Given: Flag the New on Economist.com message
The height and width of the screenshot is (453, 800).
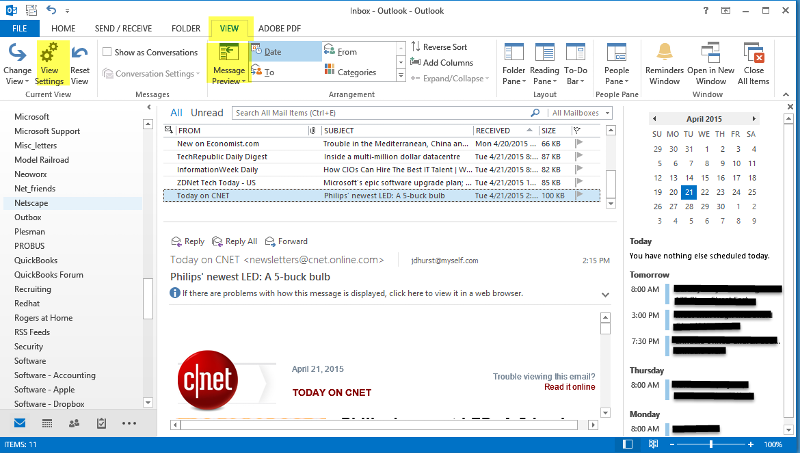Looking at the screenshot, I should (x=579, y=143).
